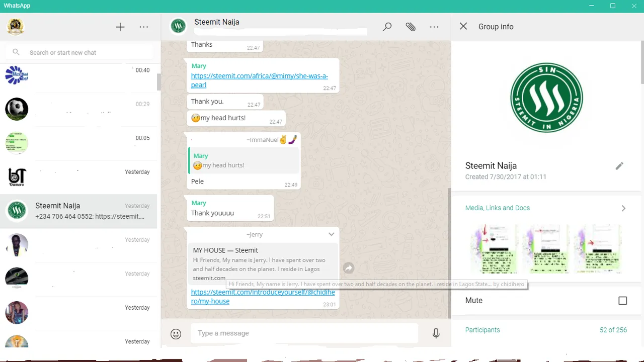Click the Group info heading
The height and width of the screenshot is (362, 644).
[x=496, y=27]
